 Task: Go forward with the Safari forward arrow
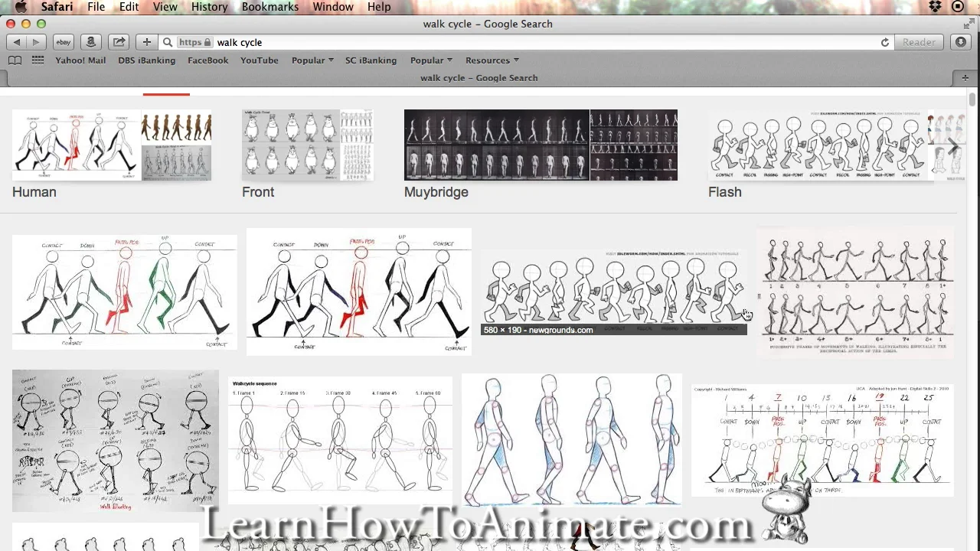(35, 42)
